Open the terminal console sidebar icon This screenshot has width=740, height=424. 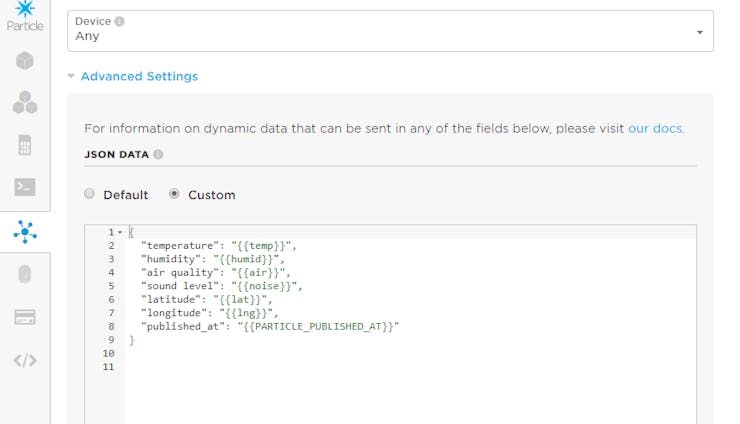pyautogui.click(x=25, y=187)
